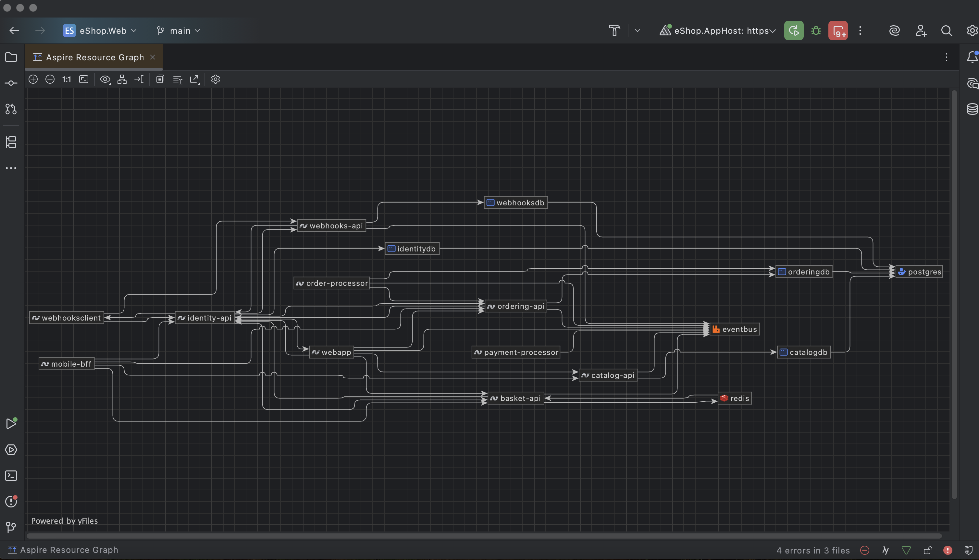
Task: Run the eShop.AppHost configuration
Action: [x=793, y=30]
